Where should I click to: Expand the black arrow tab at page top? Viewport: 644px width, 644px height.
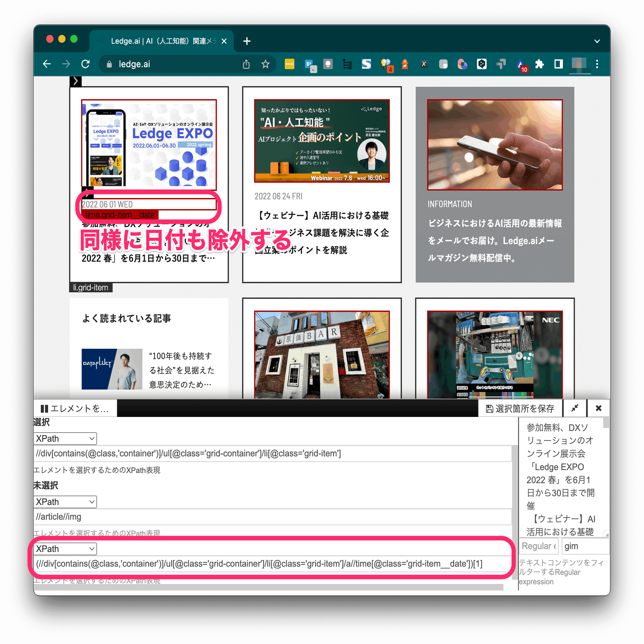pyautogui.click(x=76, y=81)
